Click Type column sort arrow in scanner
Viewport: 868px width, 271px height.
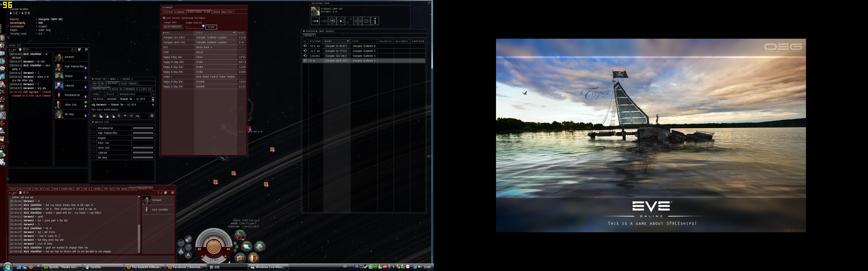234,33
